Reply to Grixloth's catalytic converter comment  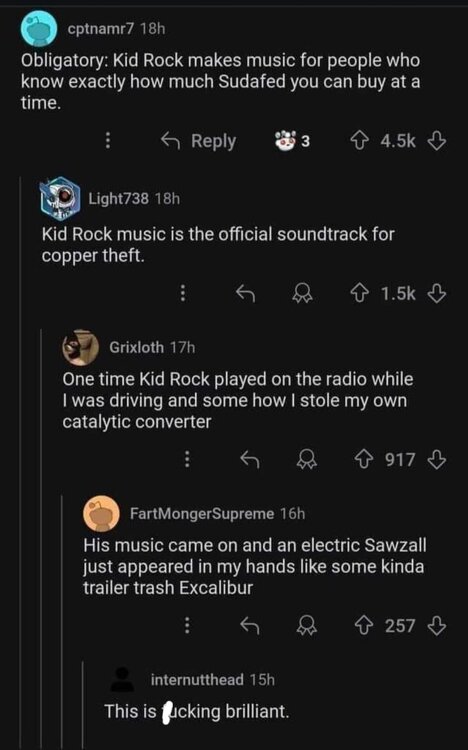(x=249, y=460)
